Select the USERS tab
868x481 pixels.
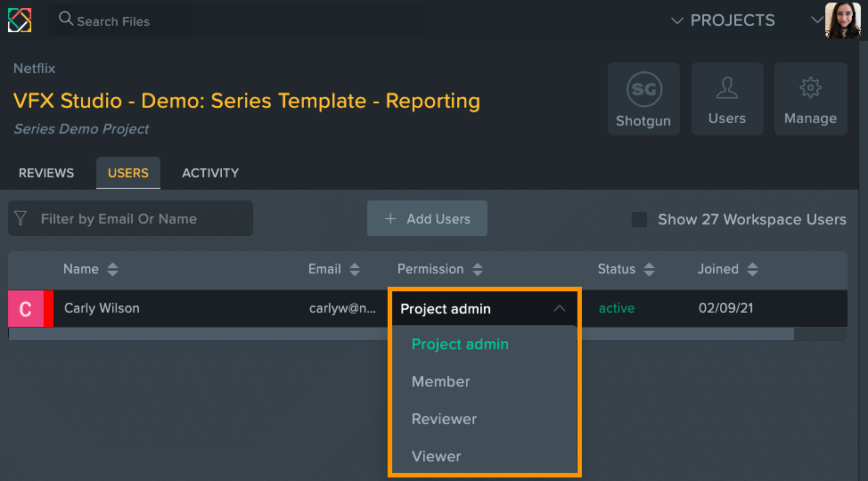[x=128, y=173]
